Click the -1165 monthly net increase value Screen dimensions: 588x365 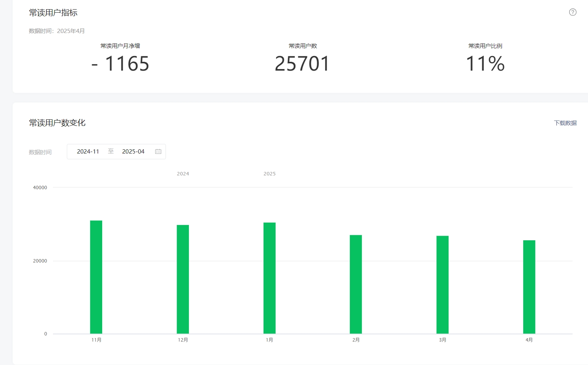[120, 64]
